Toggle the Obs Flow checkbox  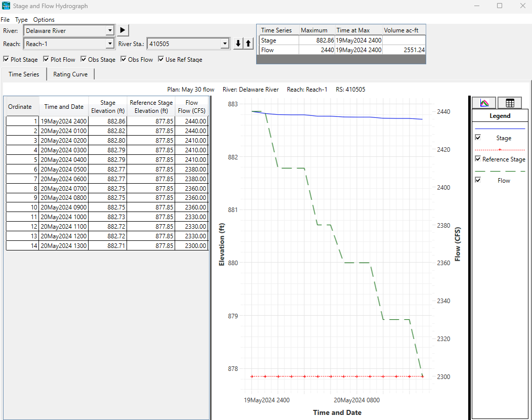(x=124, y=59)
